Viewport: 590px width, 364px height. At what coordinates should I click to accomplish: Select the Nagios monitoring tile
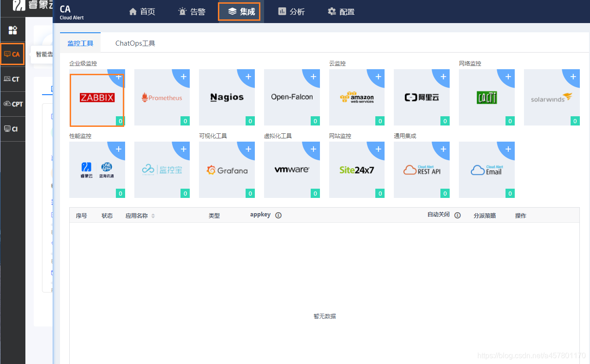pos(227,97)
